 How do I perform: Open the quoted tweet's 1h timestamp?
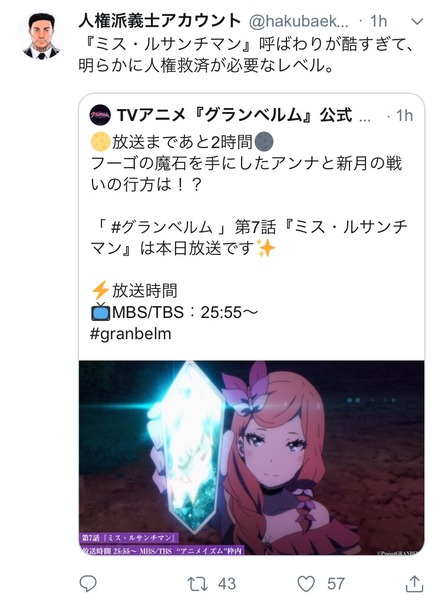pos(404,116)
